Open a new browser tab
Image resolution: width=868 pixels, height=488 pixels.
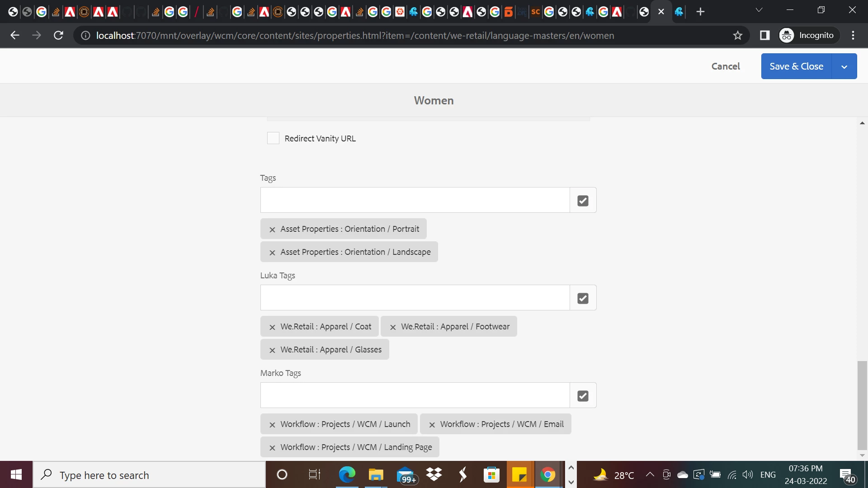700,12
